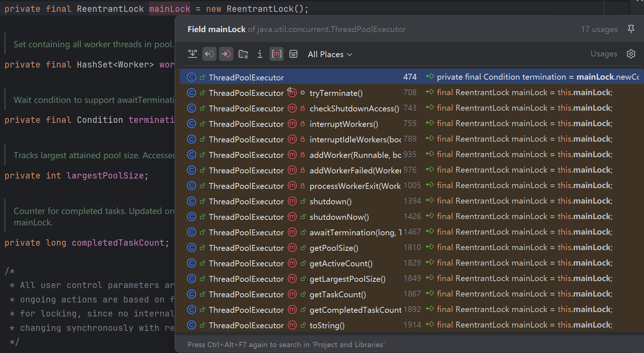Select the interruptWorkers() usage name
The height and width of the screenshot is (353, 644).
344,124
